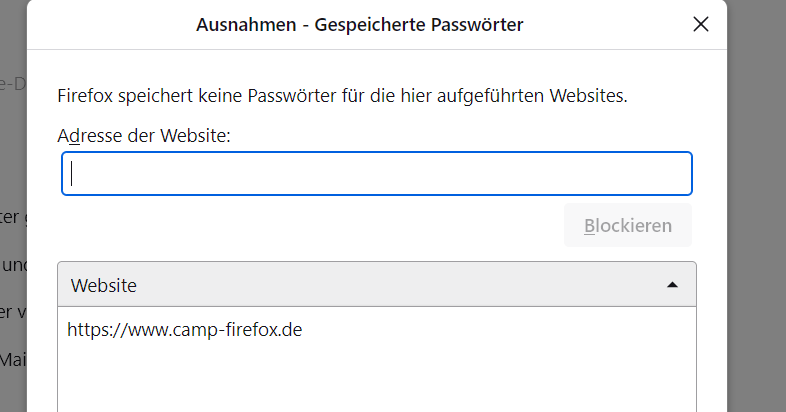Focus the Adresse der Website input field
786x412 pixels.
click(376, 173)
